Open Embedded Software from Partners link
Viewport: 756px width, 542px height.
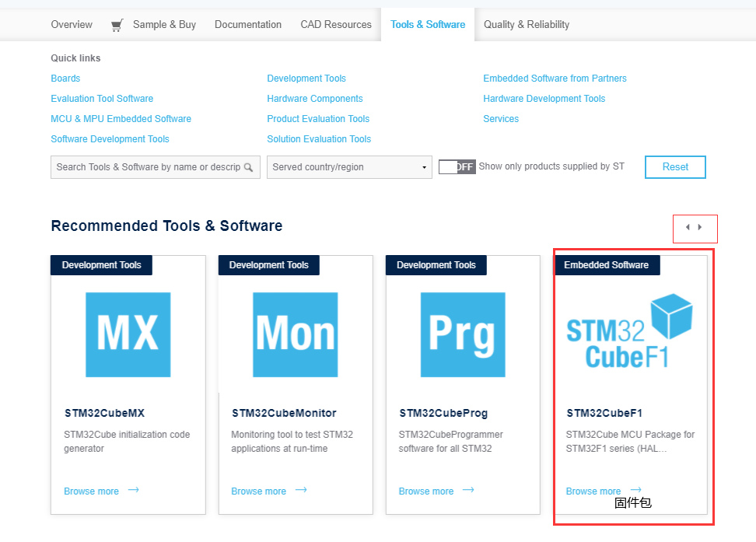pos(555,79)
